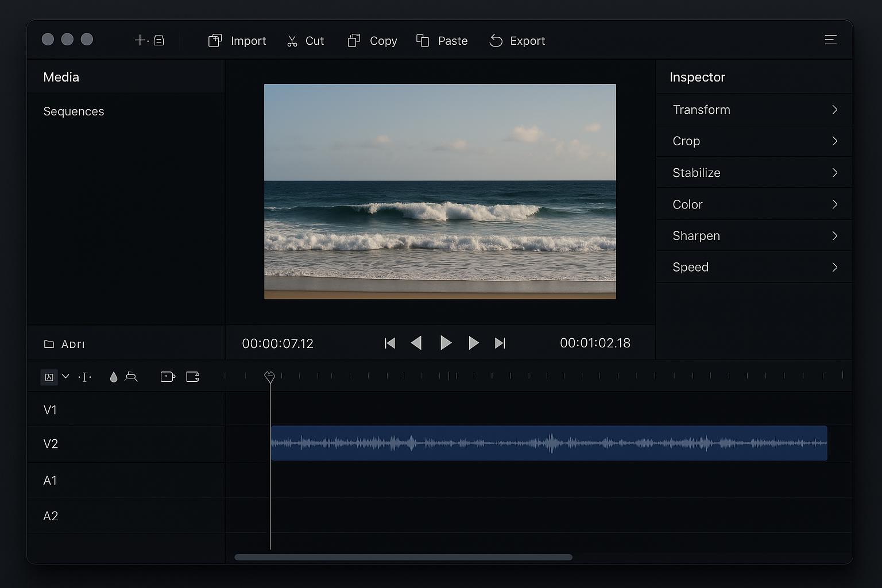
Task: Open the hamburger menu at top right
Action: (831, 40)
